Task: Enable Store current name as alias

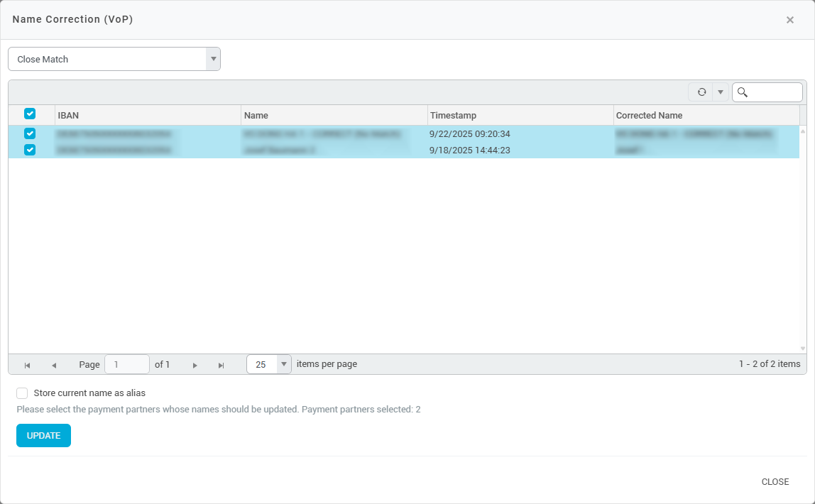Action: coord(22,393)
